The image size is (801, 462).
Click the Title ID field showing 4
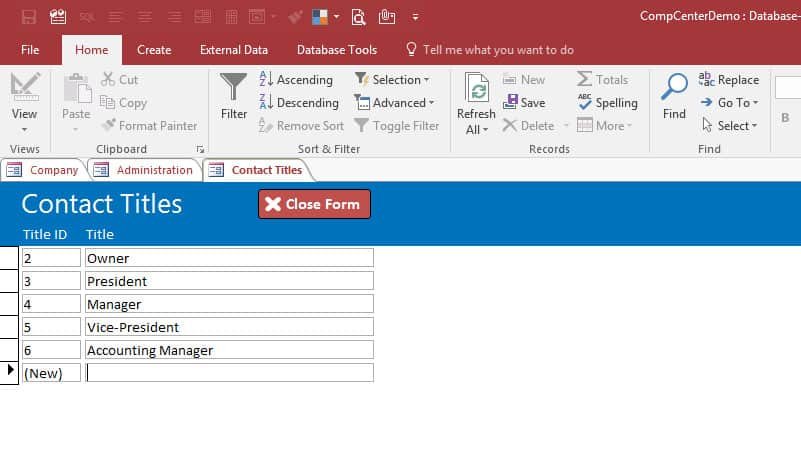pos(51,304)
